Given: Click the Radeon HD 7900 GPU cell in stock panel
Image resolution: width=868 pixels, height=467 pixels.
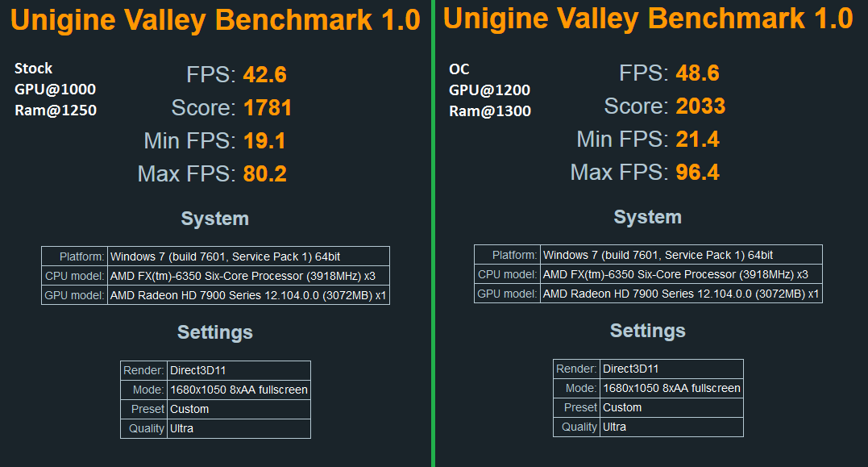Looking at the screenshot, I should click(248, 295).
